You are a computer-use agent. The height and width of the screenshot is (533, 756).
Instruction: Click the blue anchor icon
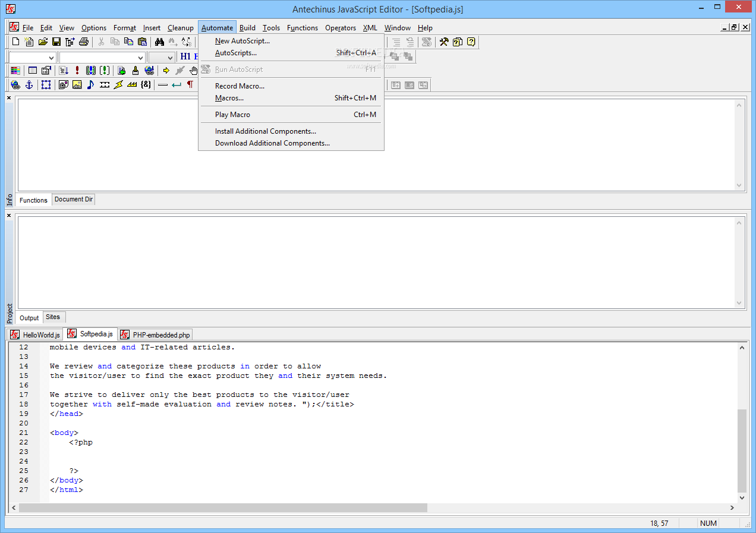click(29, 85)
